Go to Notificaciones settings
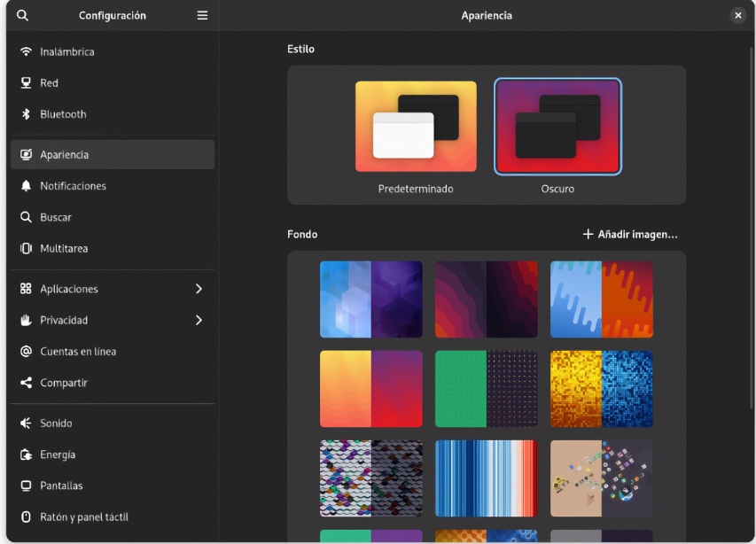 click(113, 186)
